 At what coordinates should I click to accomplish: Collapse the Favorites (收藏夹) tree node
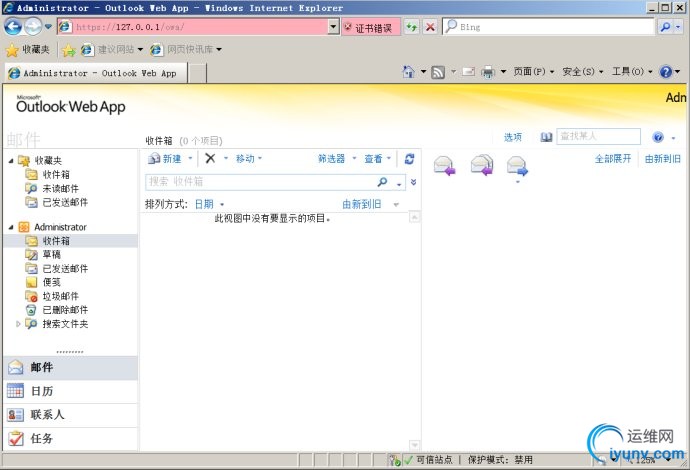(x=11, y=161)
